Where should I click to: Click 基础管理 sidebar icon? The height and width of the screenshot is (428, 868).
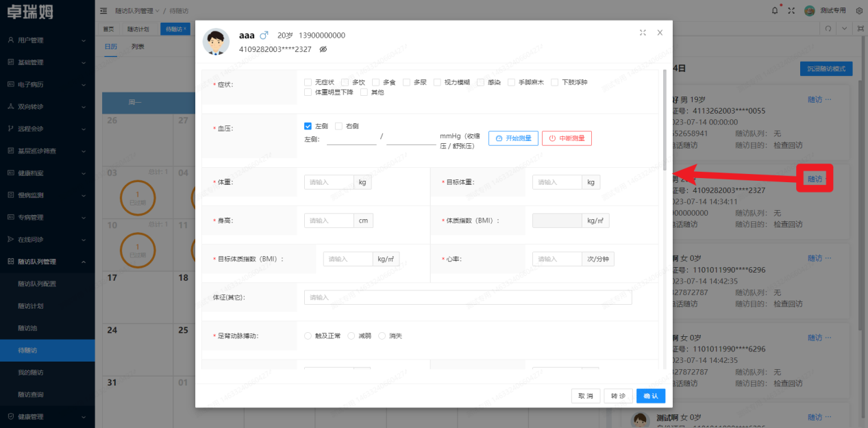pyautogui.click(x=11, y=62)
